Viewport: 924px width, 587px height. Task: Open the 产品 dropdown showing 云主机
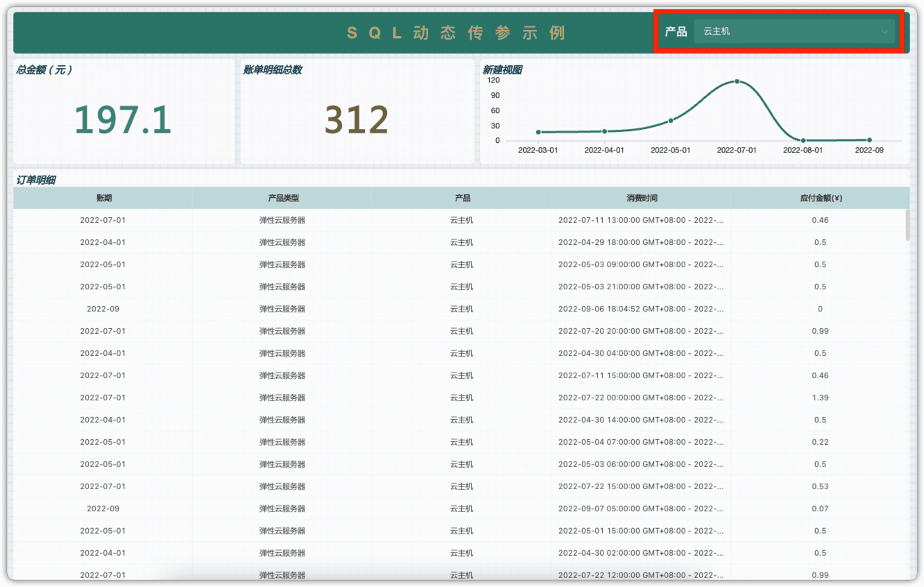(794, 31)
